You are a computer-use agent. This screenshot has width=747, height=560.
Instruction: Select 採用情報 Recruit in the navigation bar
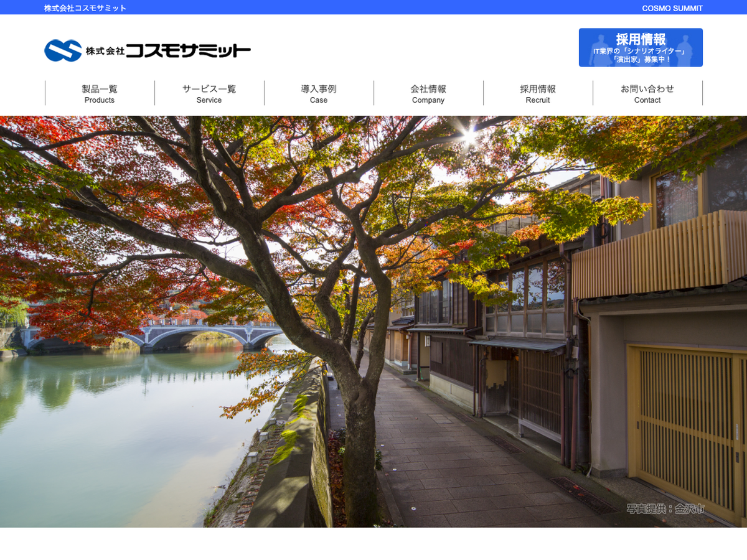pos(538,93)
